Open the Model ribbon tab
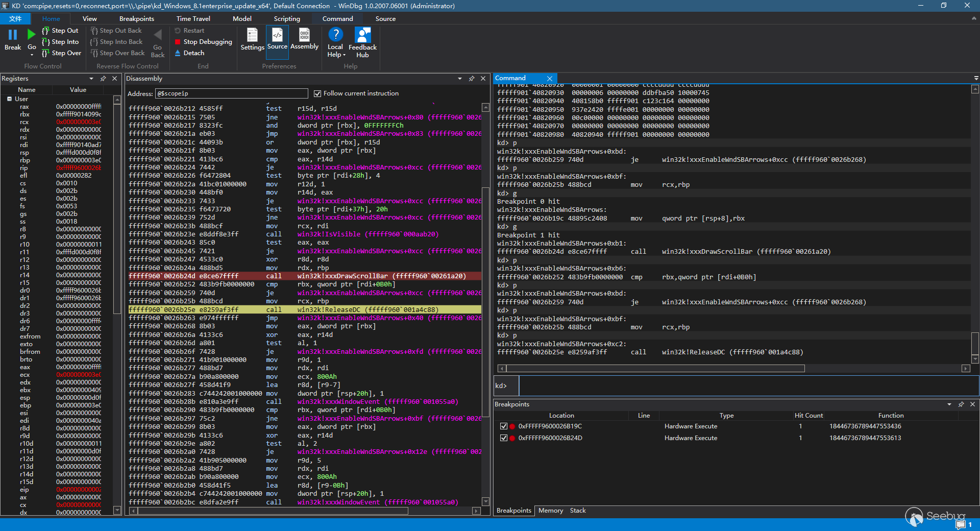The image size is (980, 531). click(x=242, y=19)
